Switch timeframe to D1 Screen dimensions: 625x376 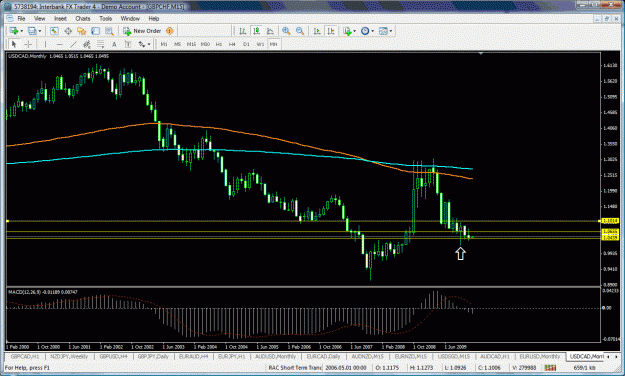coord(246,44)
